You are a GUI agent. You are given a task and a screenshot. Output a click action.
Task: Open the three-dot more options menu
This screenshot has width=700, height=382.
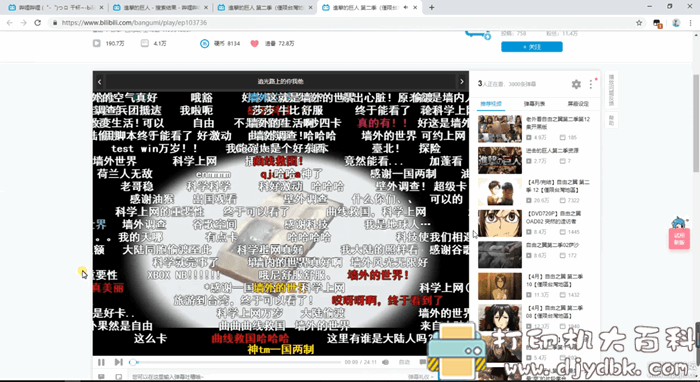tap(591, 84)
